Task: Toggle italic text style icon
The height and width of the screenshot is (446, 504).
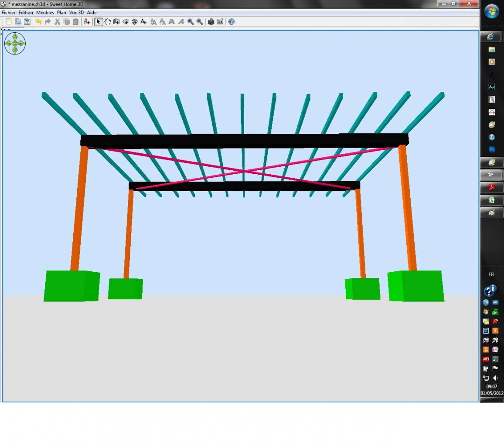Action: coord(181,22)
